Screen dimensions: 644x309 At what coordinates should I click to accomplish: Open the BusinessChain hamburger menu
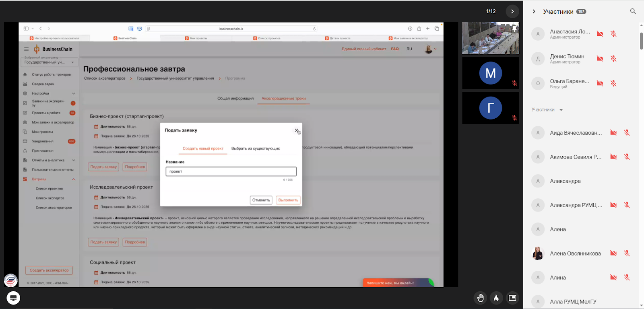coord(27,49)
